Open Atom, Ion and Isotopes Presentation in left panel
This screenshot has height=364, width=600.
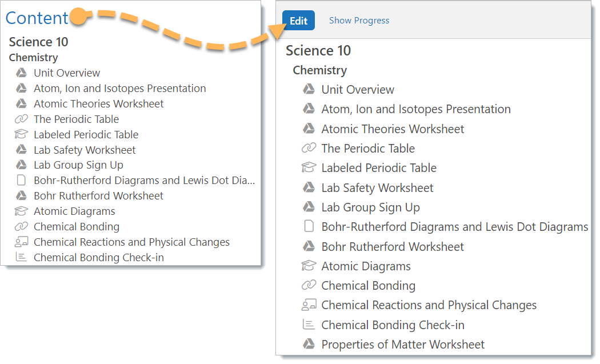click(x=120, y=89)
